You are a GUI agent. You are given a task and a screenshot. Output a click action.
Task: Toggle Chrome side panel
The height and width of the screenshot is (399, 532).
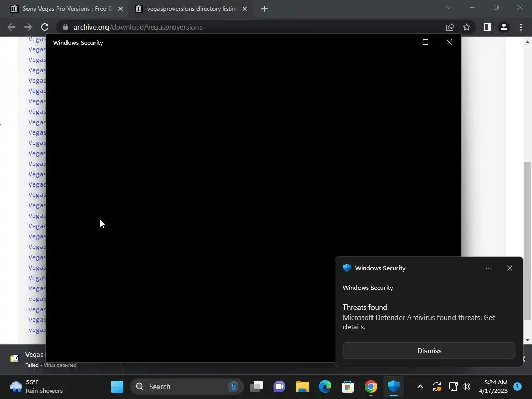coord(487,27)
